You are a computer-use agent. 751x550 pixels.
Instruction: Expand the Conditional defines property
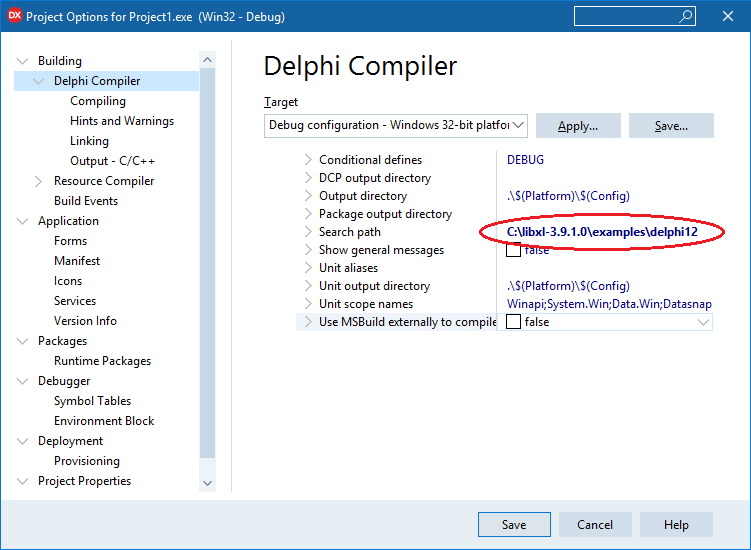(308, 160)
